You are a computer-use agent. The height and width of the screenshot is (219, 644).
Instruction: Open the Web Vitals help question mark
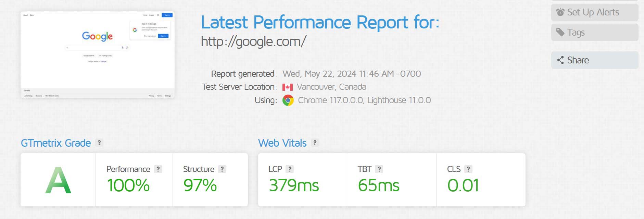tap(315, 143)
